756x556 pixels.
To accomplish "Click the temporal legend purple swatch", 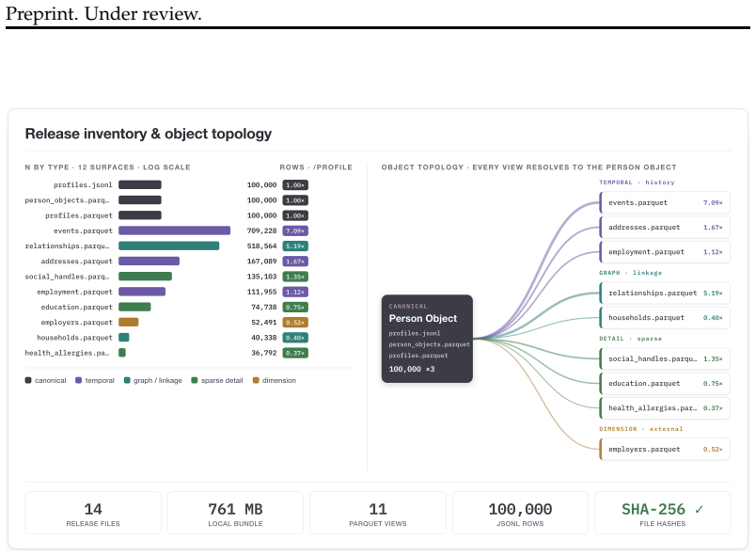I will tap(79, 380).
